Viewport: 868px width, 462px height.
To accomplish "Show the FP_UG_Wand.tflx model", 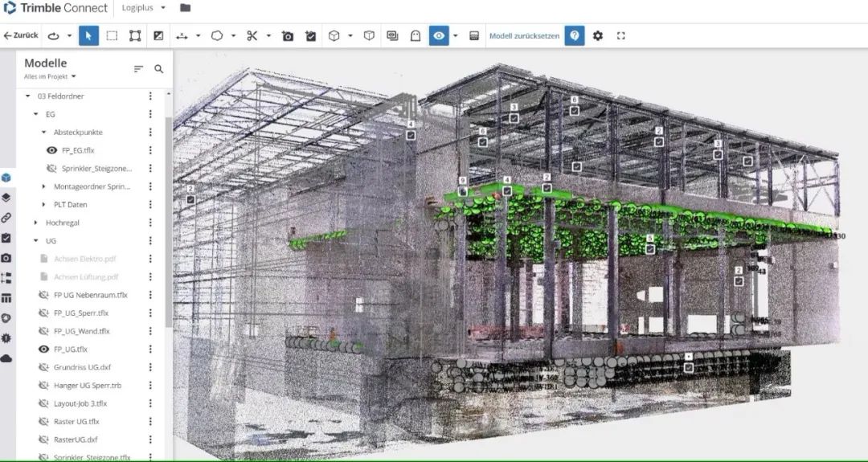I will (44, 331).
